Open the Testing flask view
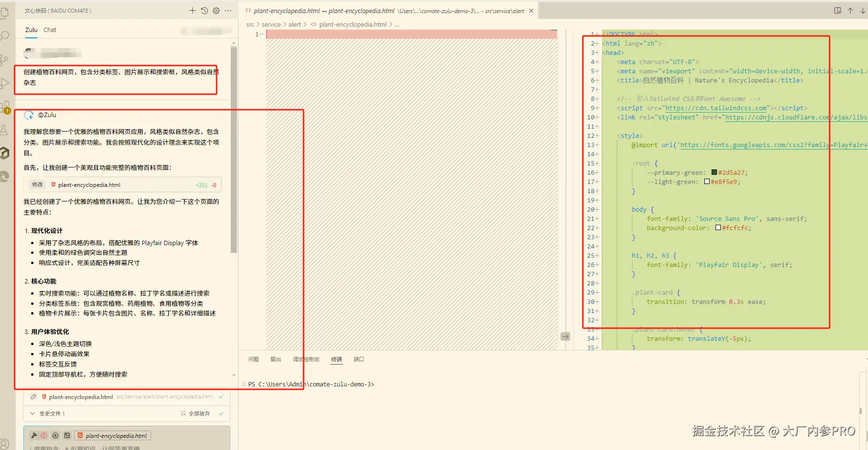This screenshot has height=450, width=868. [4, 130]
